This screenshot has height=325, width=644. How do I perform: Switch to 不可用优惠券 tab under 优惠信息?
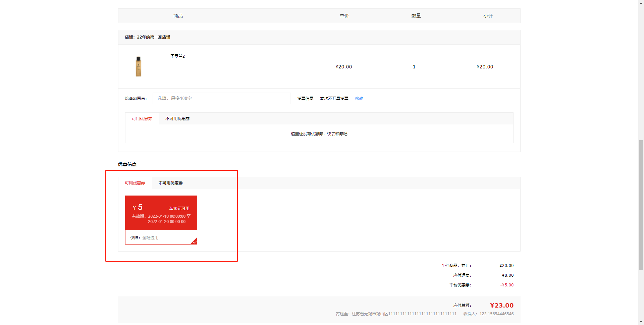[x=170, y=183]
